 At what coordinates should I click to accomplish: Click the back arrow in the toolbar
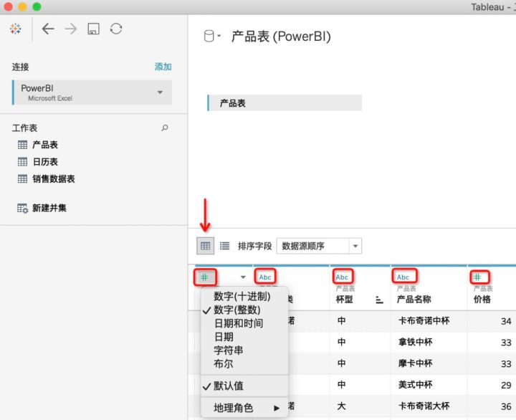tap(48, 29)
